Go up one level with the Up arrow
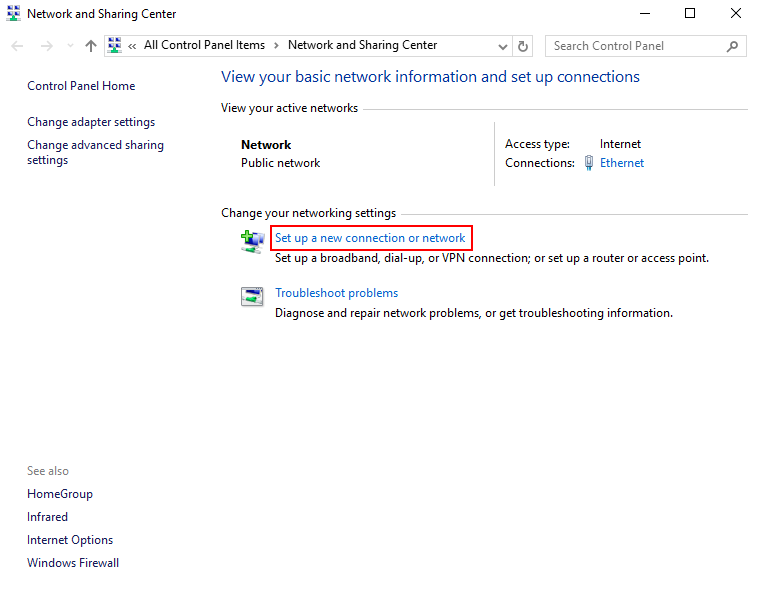Image resolution: width=758 pixels, height=589 pixels. 91,46
